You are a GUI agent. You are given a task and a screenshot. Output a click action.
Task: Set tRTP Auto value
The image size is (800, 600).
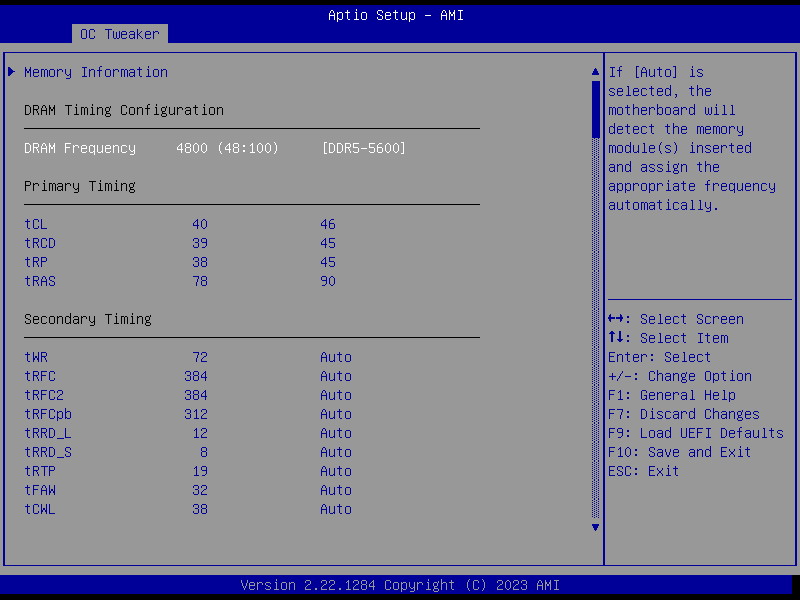pos(336,471)
